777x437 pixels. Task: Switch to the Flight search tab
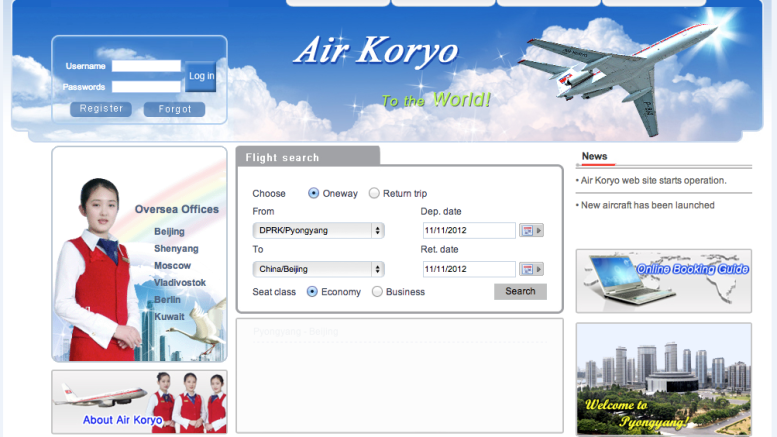pyautogui.click(x=307, y=157)
